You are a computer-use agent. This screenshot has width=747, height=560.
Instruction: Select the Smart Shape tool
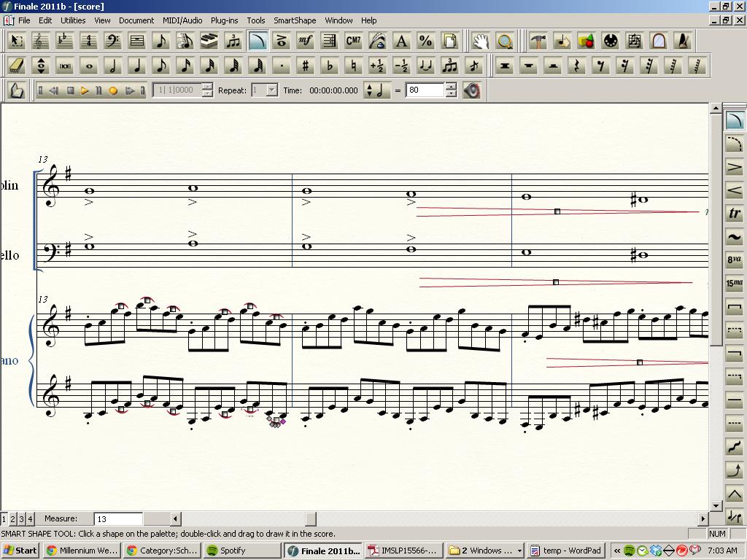click(x=258, y=41)
